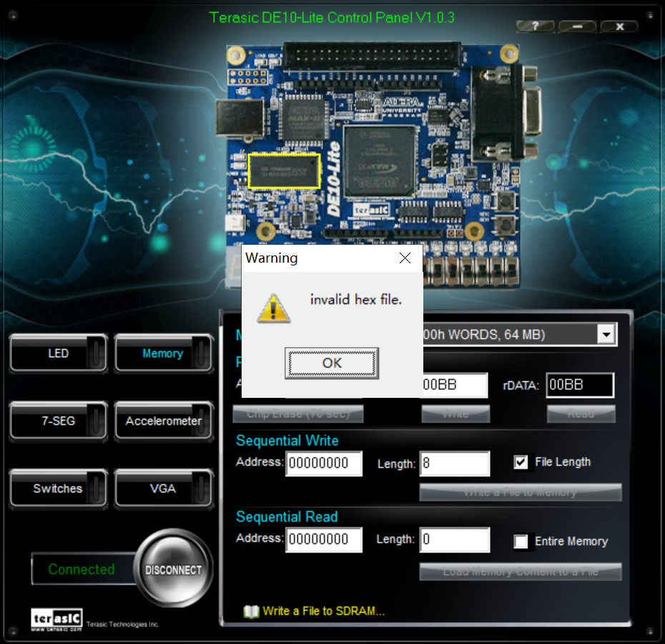
Task: Click the round DISCONNECT button
Action: [174, 569]
